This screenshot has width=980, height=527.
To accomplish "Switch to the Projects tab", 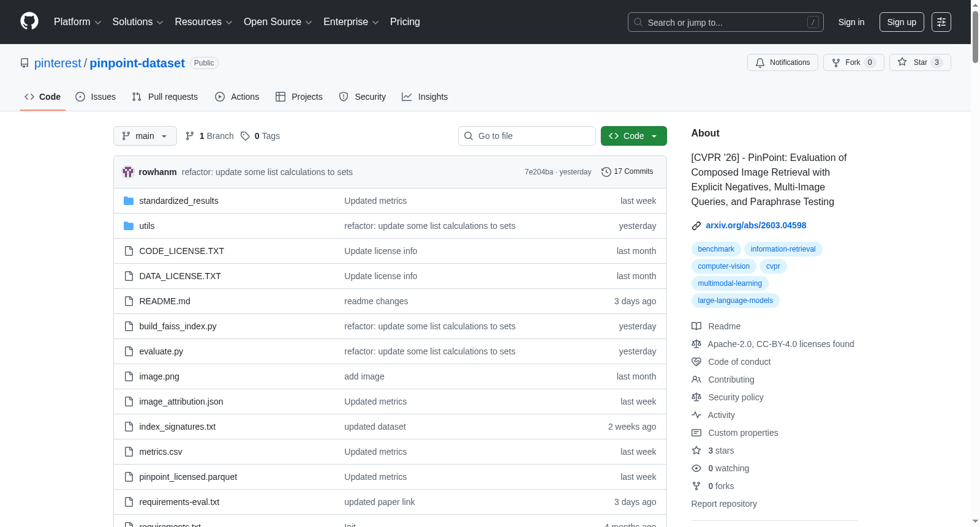I will click(299, 97).
